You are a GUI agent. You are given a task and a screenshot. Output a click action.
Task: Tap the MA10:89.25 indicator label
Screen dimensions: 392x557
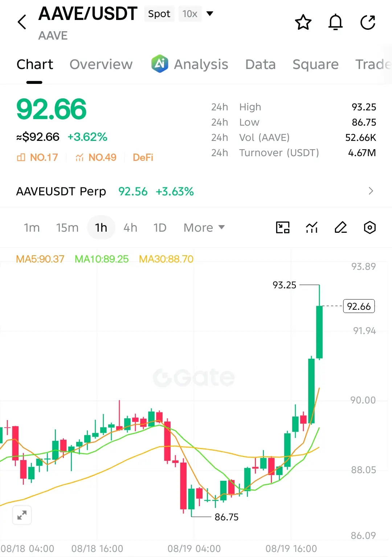click(102, 259)
